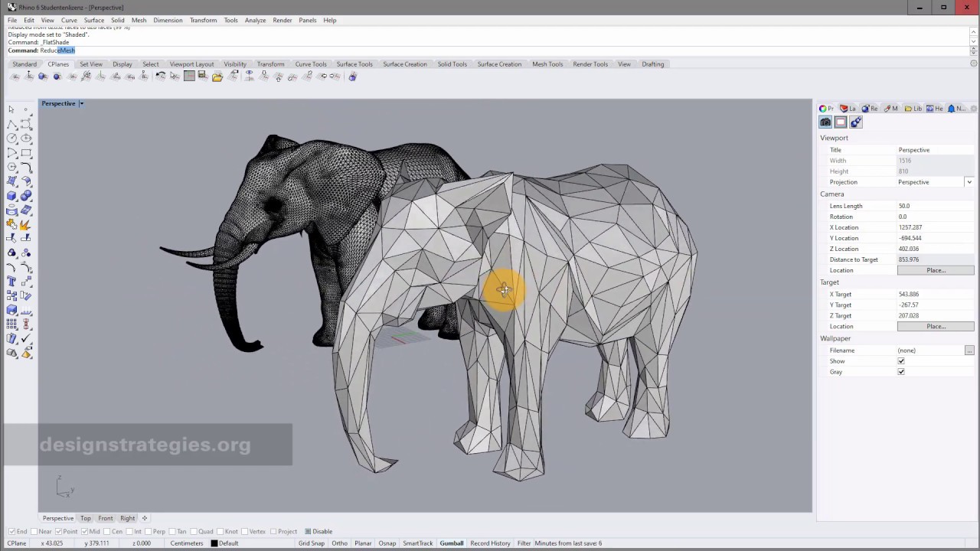Click the Title field showing Perspective
Viewport: 980px width, 551px height.
click(x=935, y=150)
